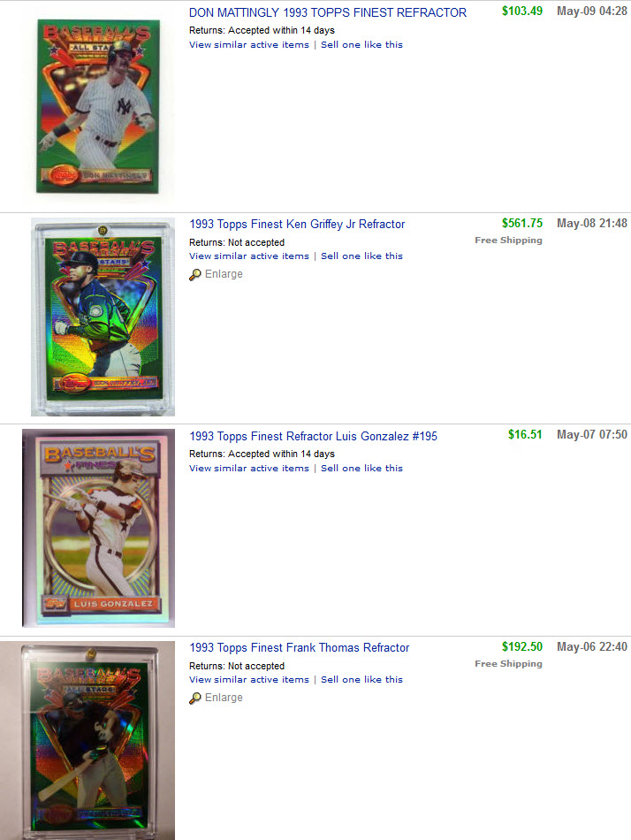Select 'Sell one like this' for Frank Thomas

tap(361, 679)
